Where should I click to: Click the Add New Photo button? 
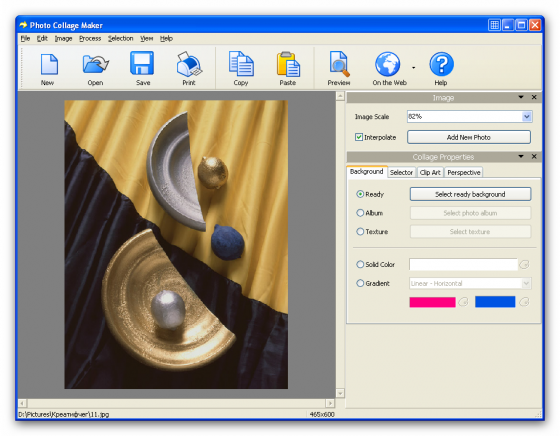click(x=469, y=137)
